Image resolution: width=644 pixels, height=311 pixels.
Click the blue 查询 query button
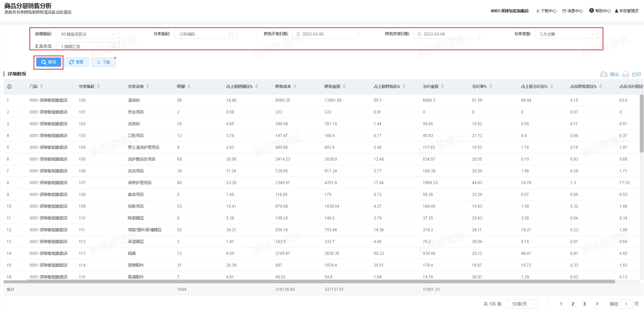48,62
